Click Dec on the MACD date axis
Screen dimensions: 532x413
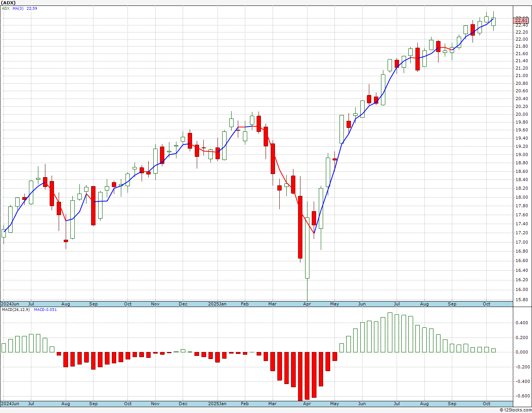183,404
